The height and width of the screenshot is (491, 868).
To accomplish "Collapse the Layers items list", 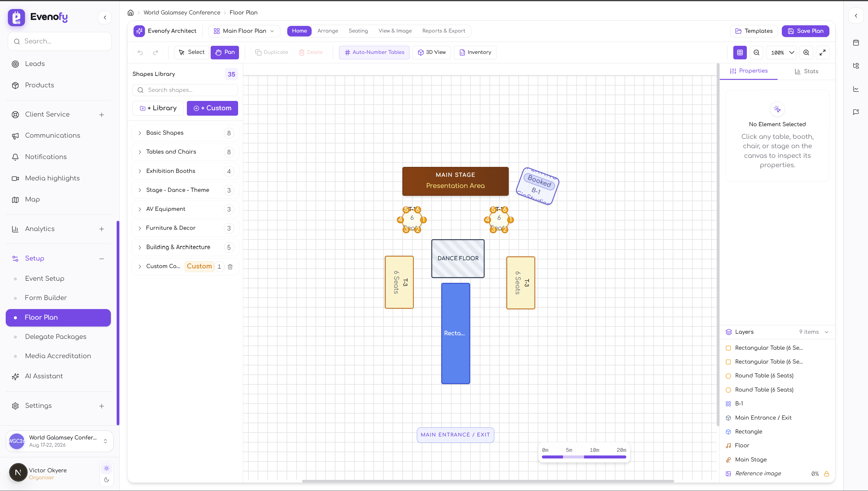I will [x=826, y=332].
